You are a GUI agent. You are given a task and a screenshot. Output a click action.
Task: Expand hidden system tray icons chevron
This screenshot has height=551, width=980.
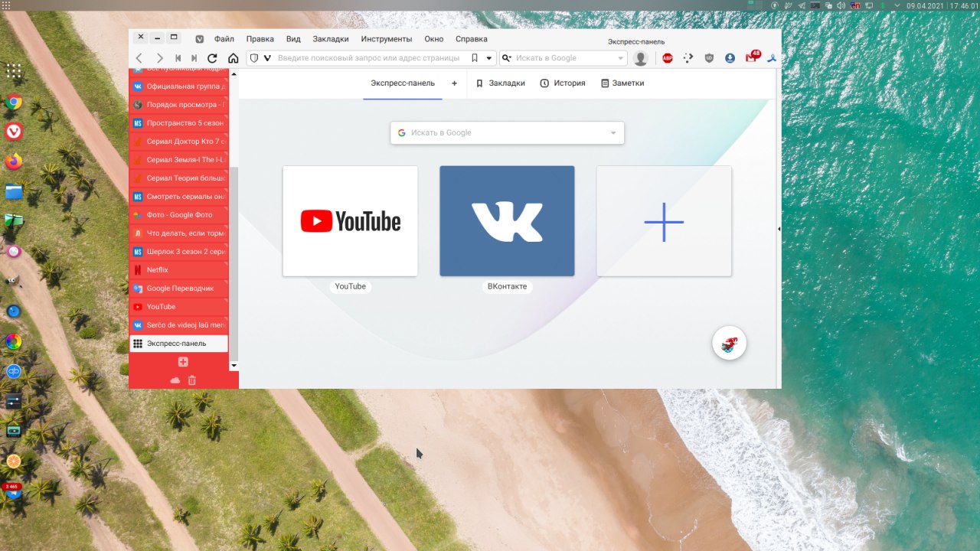897,5
